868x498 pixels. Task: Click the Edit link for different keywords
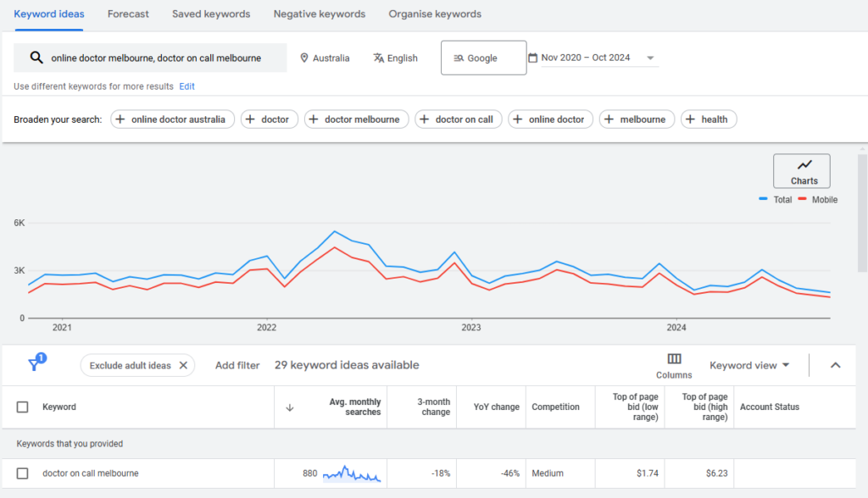point(186,86)
